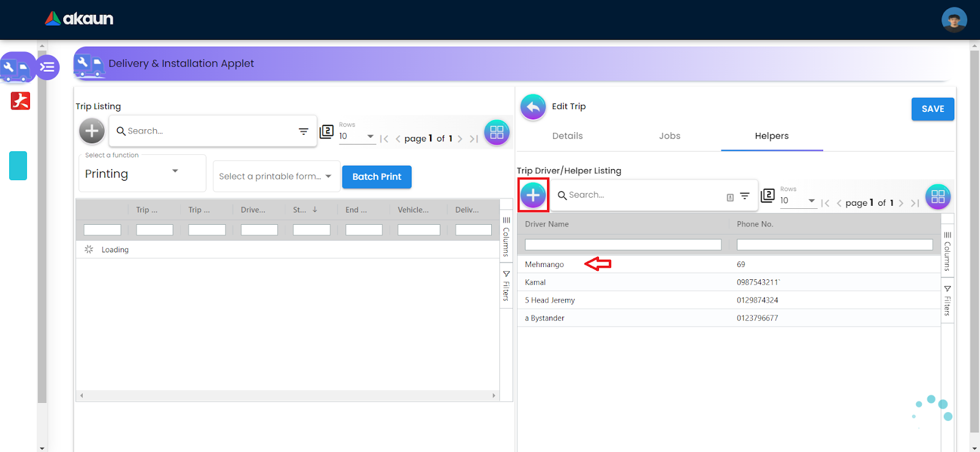Add a new driver/helper to the trip

(x=533, y=195)
